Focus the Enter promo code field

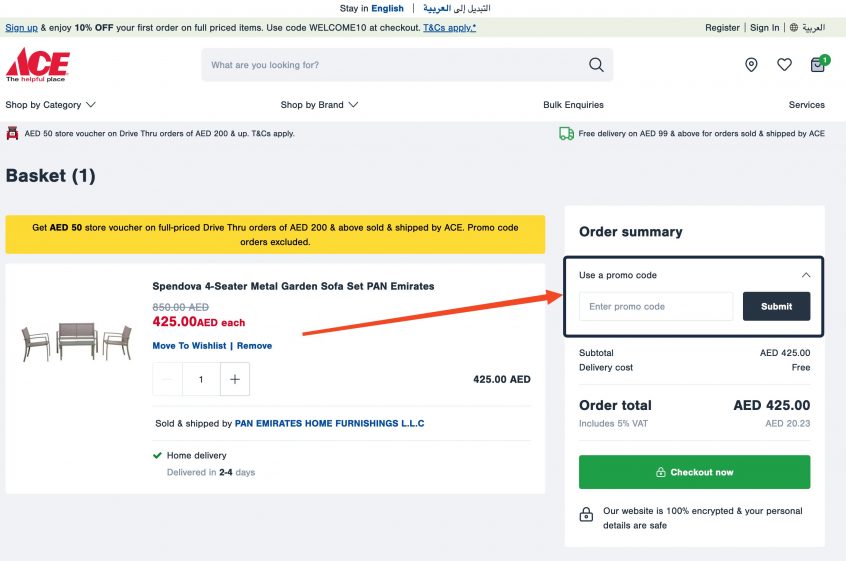pyautogui.click(x=656, y=306)
